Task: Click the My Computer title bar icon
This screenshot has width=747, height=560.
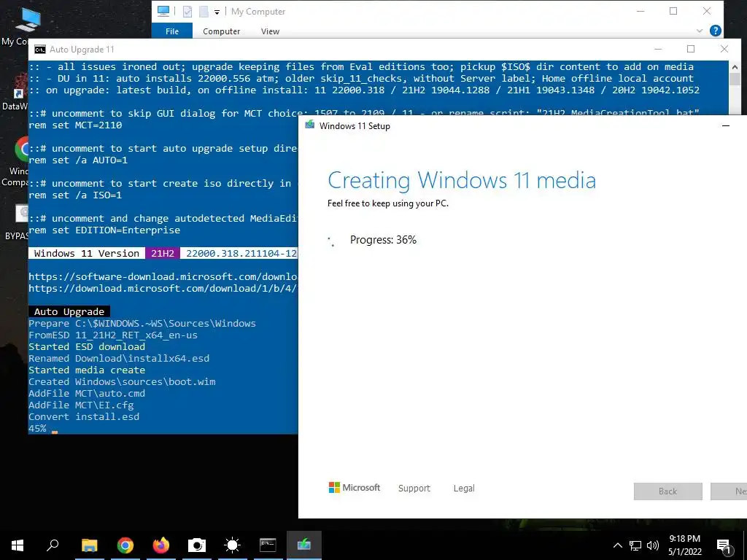Action: pos(163,11)
